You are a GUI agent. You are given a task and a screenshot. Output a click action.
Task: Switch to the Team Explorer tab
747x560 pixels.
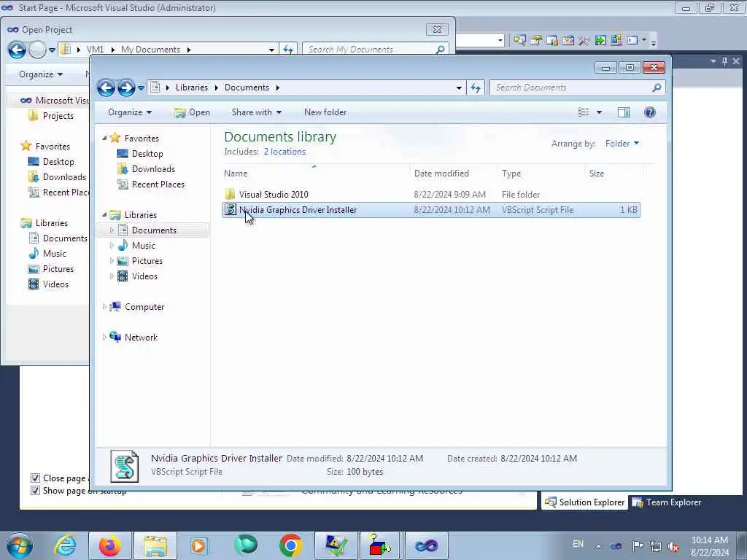point(667,502)
